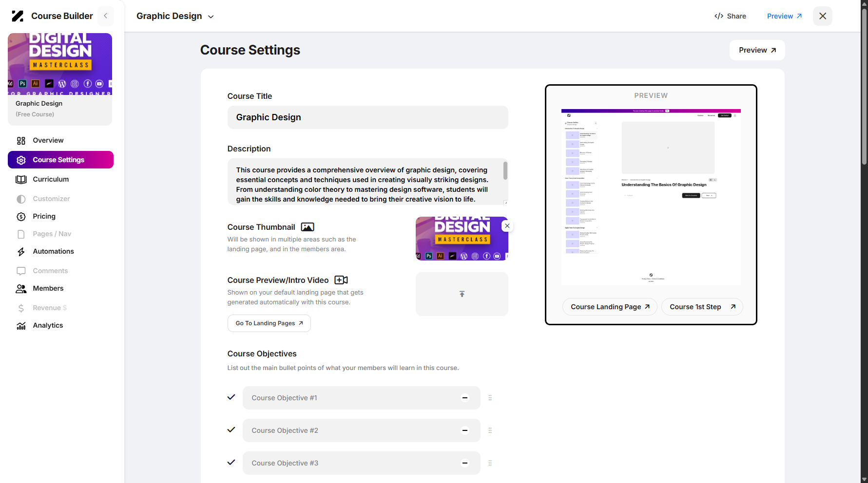
Task: Collapse the sidebar with the back chevron
Action: click(x=105, y=16)
